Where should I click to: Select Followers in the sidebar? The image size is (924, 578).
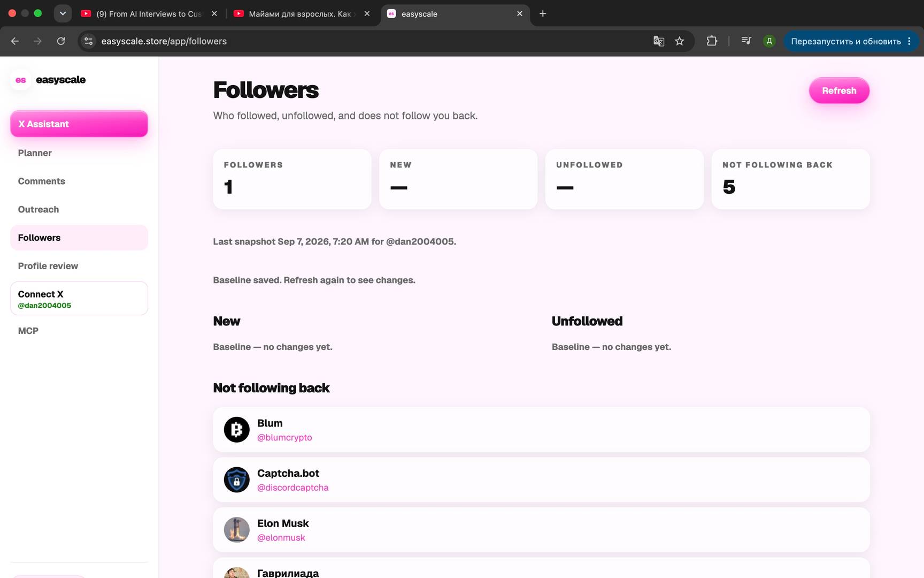[79, 238]
